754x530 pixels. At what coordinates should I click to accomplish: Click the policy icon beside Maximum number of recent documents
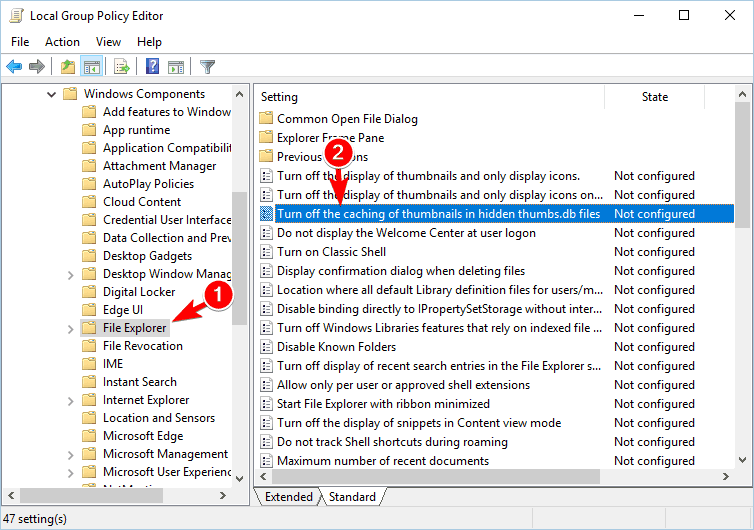click(x=266, y=461)
